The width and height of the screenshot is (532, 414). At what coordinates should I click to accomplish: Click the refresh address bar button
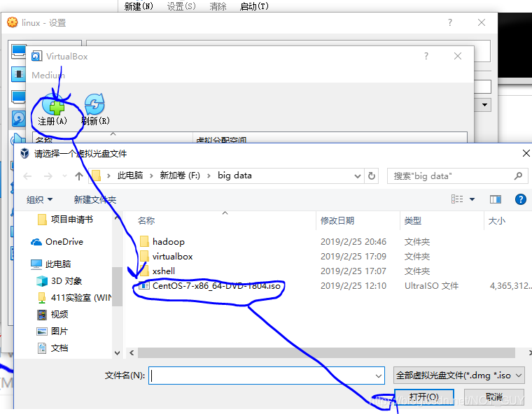point(372,176)
